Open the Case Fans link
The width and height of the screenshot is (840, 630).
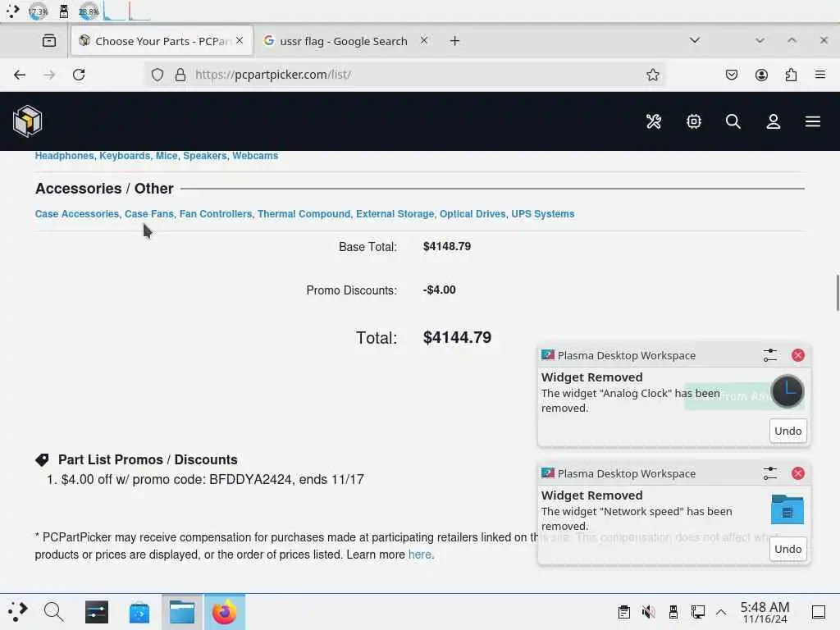tap(149, 214)
